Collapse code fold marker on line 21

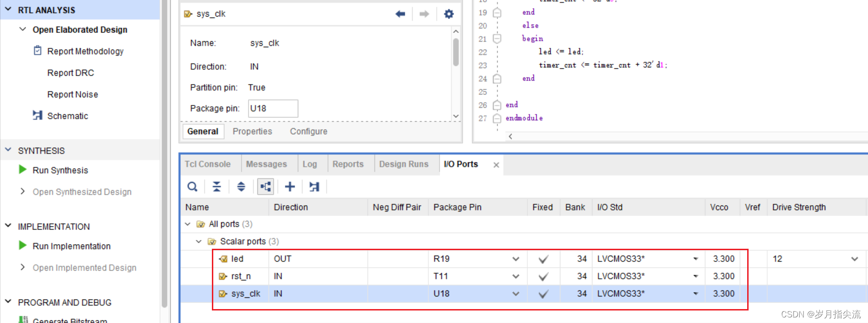pyautogui.click(x=497, y=39)
